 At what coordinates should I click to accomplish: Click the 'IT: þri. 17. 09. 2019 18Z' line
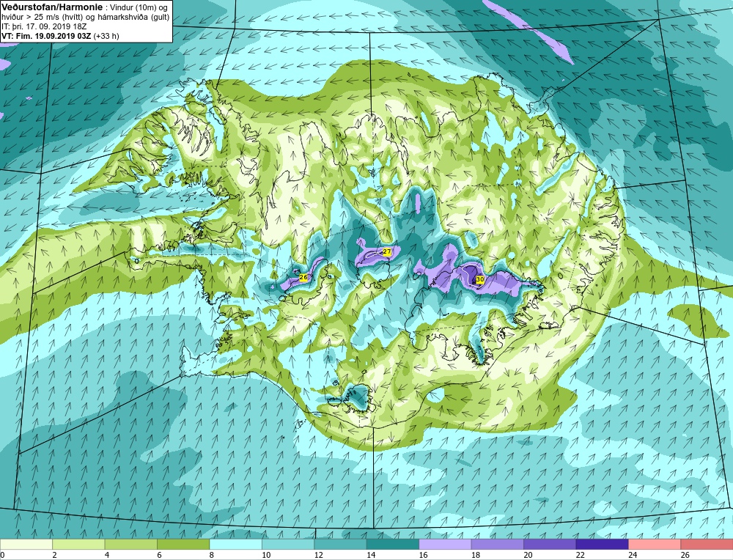click(x=44, y=26)
